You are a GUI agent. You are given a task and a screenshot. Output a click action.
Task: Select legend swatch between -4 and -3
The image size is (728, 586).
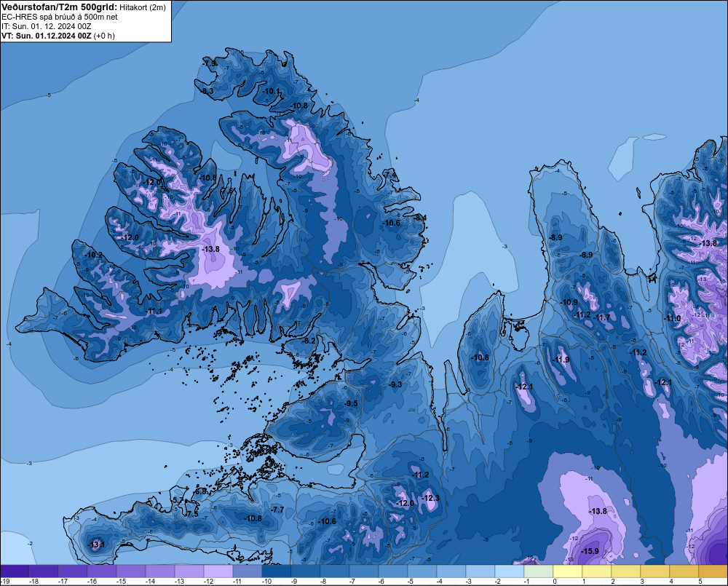coord(451,571)
